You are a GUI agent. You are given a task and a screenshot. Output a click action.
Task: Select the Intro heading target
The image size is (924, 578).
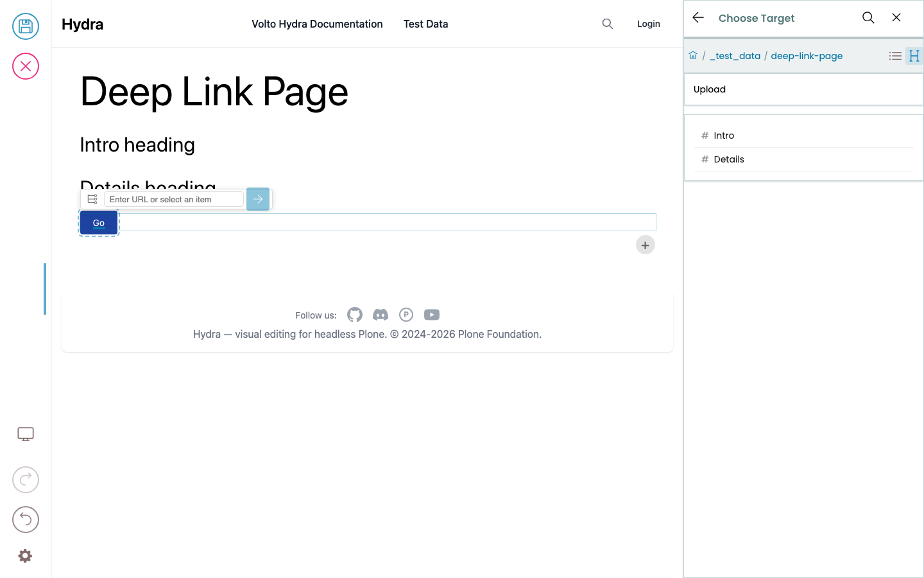[803, 136]
